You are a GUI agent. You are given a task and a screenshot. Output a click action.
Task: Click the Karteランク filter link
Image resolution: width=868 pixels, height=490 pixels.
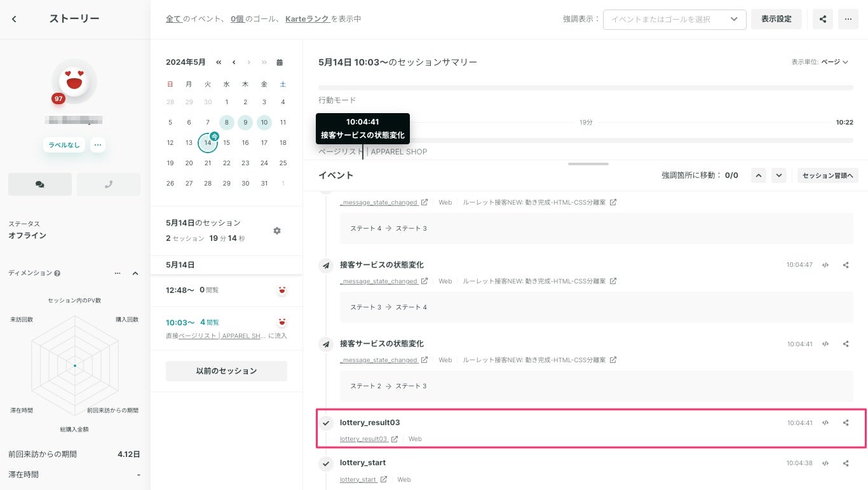click(x=307, y=19)
